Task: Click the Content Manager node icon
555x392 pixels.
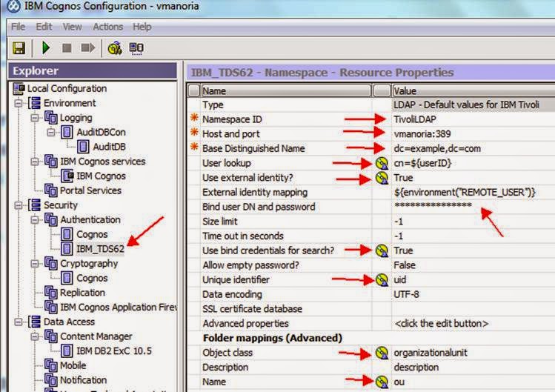Action: (51, 336)
